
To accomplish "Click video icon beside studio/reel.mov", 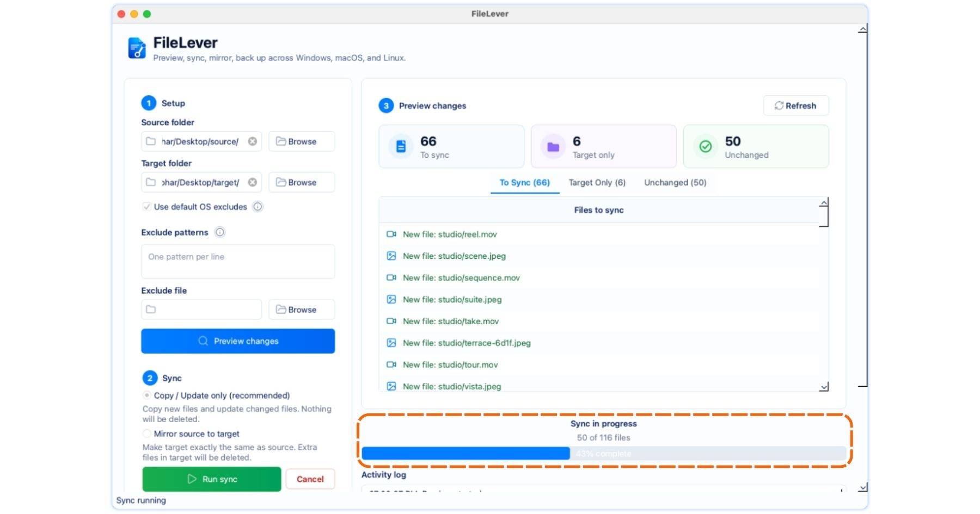I will tap(391, 234).
